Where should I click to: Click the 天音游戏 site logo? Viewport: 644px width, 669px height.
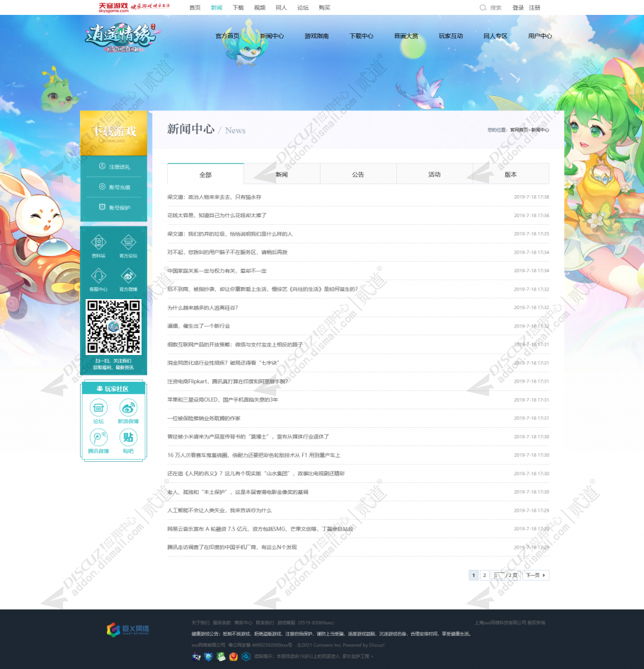point(113,7)
